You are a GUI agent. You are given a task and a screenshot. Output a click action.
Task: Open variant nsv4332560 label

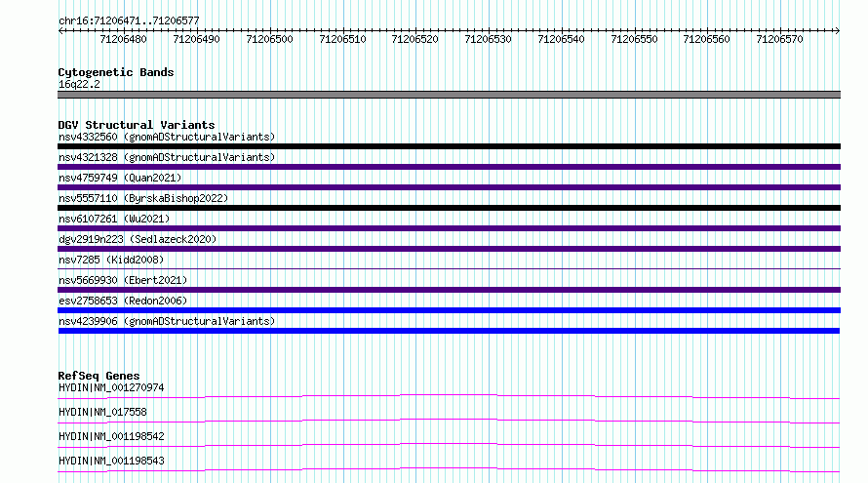point(167,137)
